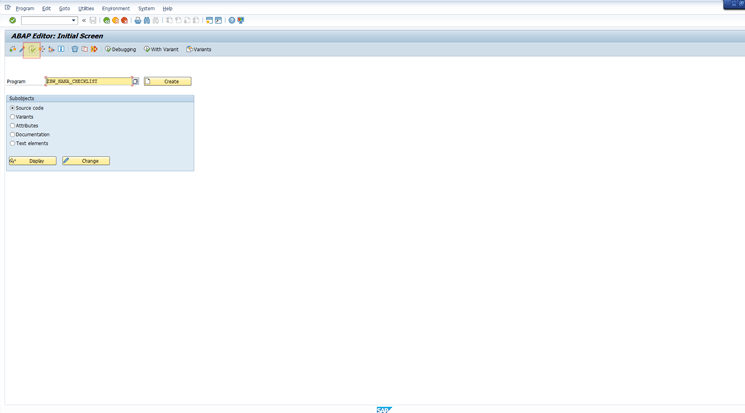Click the With Variant toolbar button
Viewport: 745px width, 413px height.
point(161,49)
